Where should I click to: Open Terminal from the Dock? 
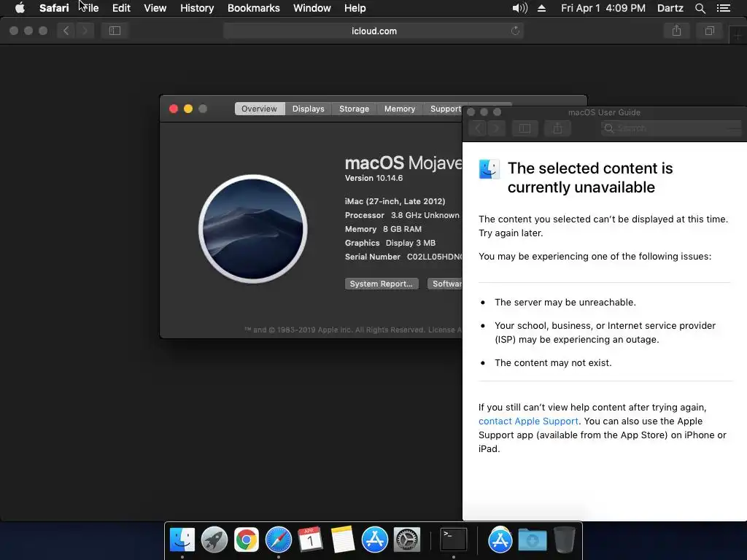[x=453, y=540]
